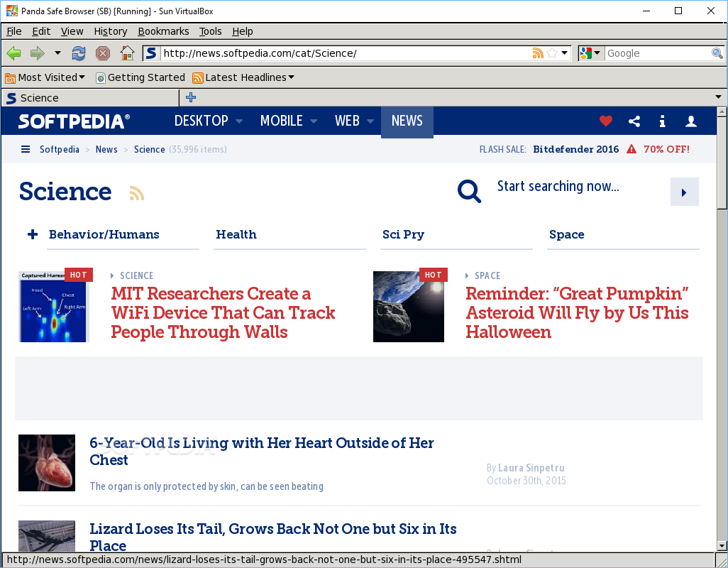
Task: Open the search engine selector dropdown
Action: [x=590, y=53]
